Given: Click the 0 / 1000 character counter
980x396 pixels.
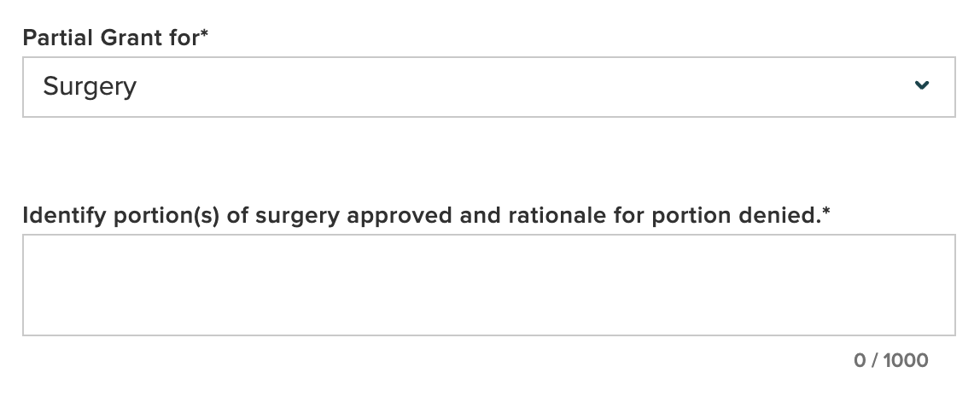Looking at the screenshot, I should 890,360.
